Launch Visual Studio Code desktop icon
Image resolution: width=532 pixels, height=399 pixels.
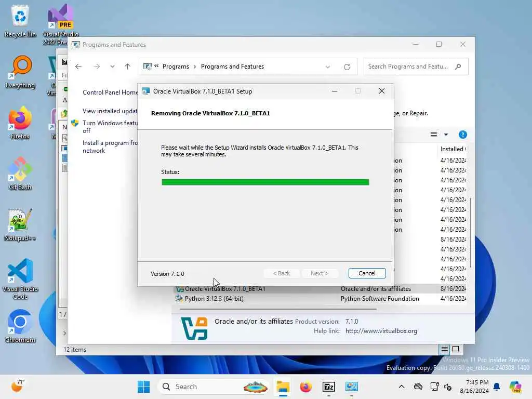(20, 279)
